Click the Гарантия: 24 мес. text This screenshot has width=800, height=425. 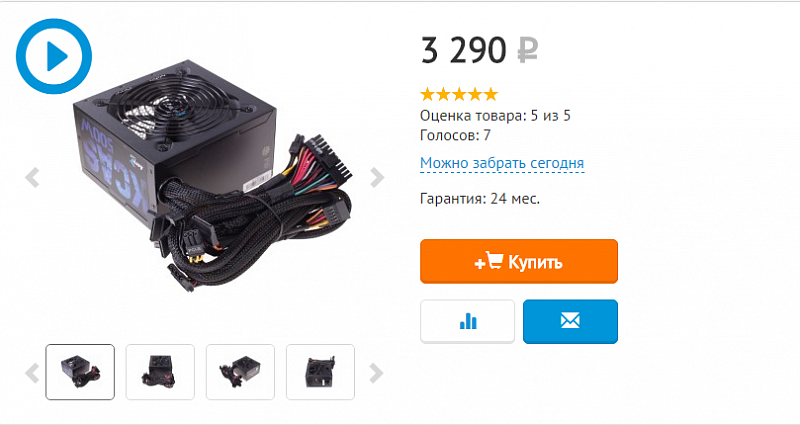click(x=480, y=198)
